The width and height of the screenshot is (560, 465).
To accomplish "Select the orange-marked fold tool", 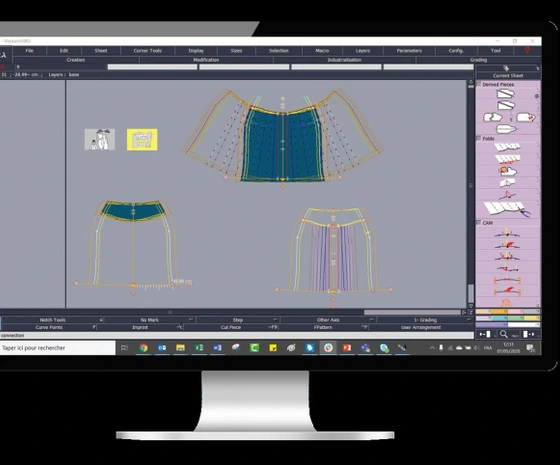I will pyautogui.click(x=507, y=171).
